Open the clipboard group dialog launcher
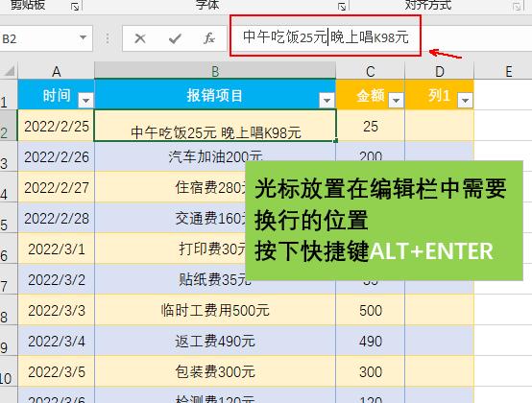This screenshot has width=532, height=403. (75, 6)
